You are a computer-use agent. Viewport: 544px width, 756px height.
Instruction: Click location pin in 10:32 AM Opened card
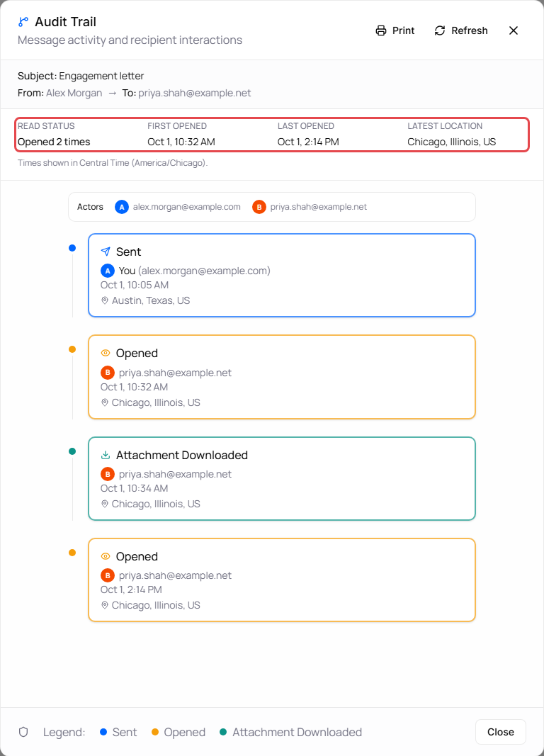(x=105, y=402)
